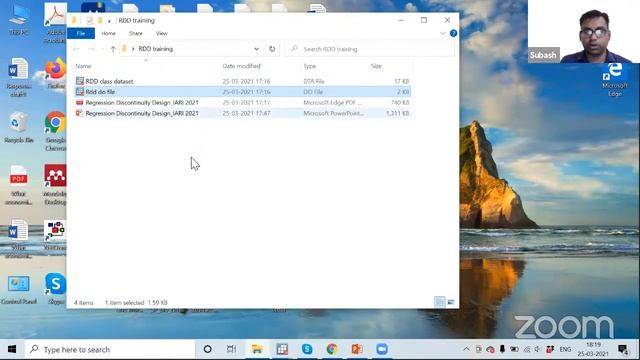Switch to details view layout button
Viewport: 640px width, 360px height.
coord(440,302)
